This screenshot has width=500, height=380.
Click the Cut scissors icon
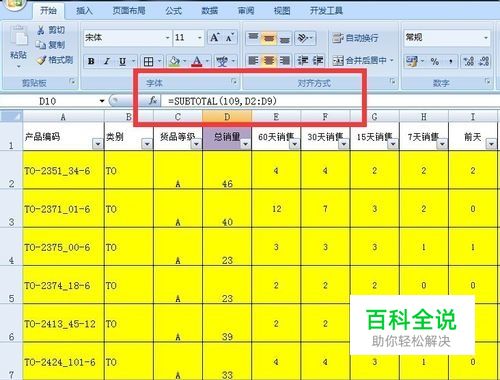click(x=41, y=30)
